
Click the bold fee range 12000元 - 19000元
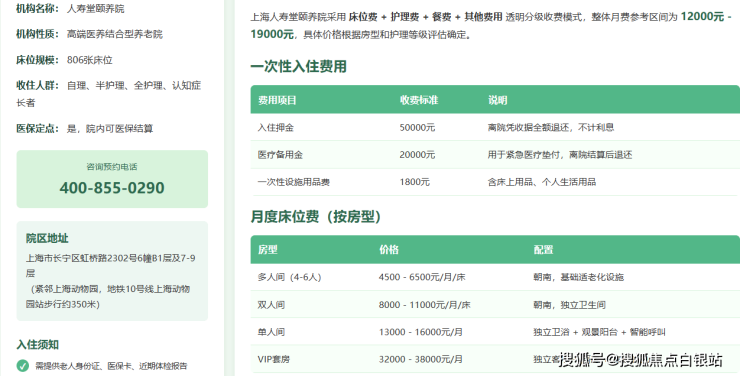[x=491, y=25]
